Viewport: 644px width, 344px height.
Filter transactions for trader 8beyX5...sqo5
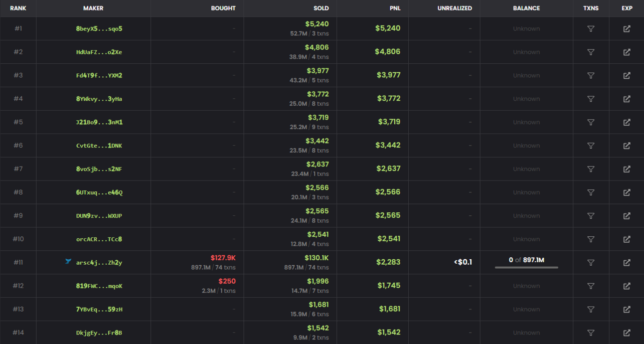click(591, 28)
